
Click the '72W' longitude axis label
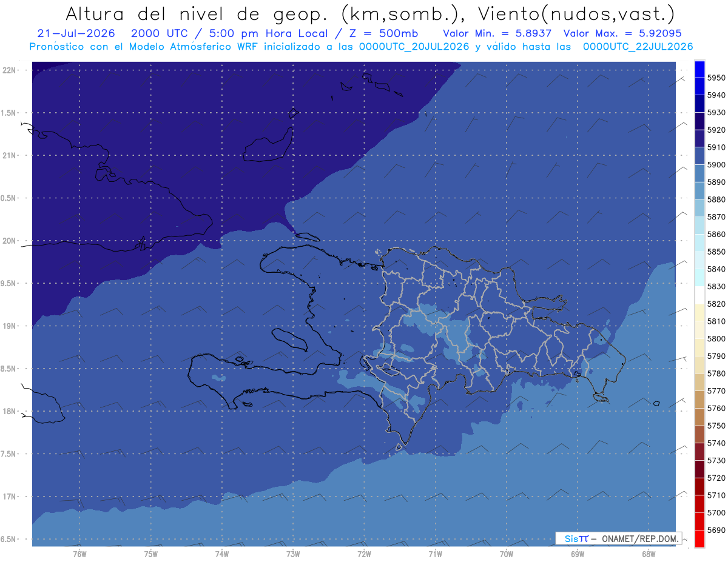(x=364, y=554)
